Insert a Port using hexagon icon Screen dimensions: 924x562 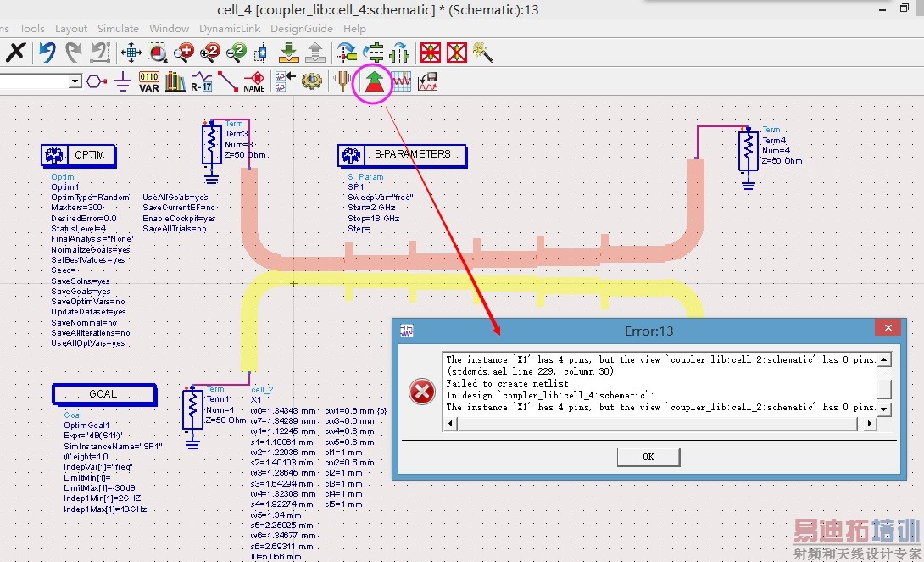pyautogui.click(x=96, y=81)
